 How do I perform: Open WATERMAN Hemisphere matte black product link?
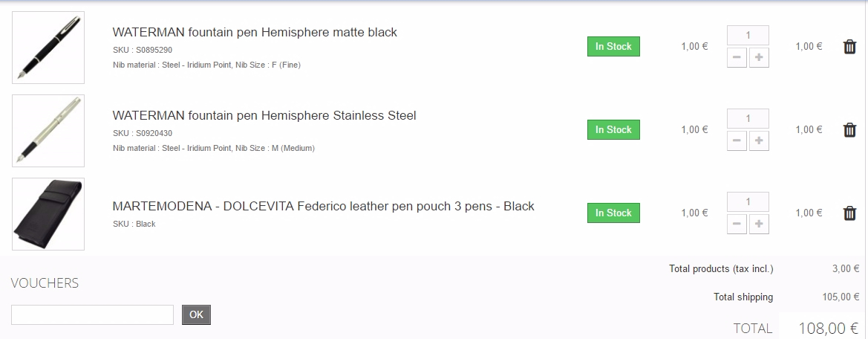click(x=255, y=33)
